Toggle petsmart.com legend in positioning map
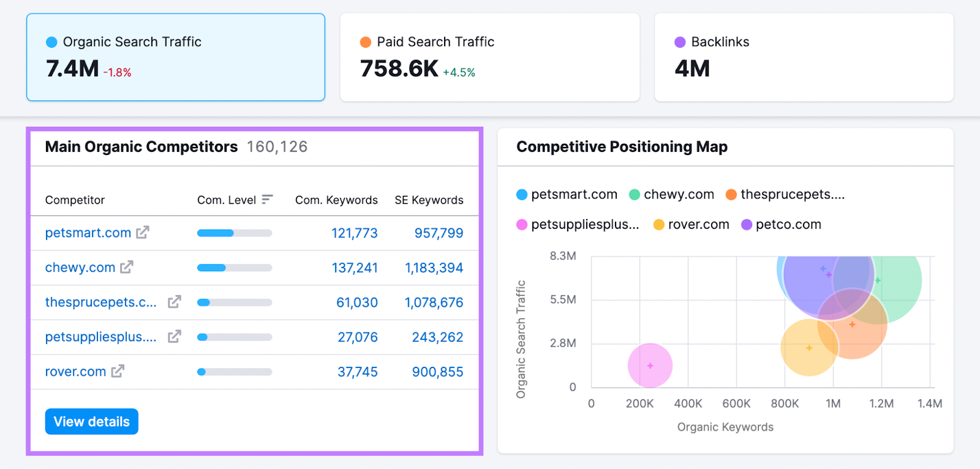 pyautogui.click(x=567, y=195)
